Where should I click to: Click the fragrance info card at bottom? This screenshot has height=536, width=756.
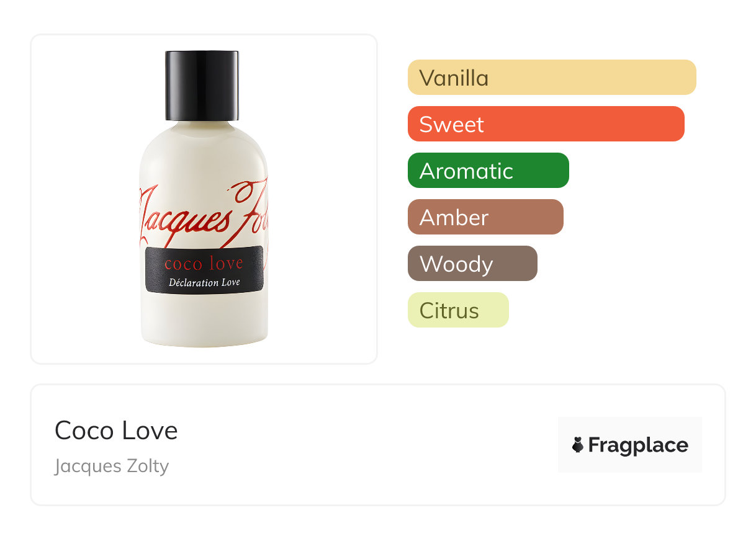(x=378, y=445)
